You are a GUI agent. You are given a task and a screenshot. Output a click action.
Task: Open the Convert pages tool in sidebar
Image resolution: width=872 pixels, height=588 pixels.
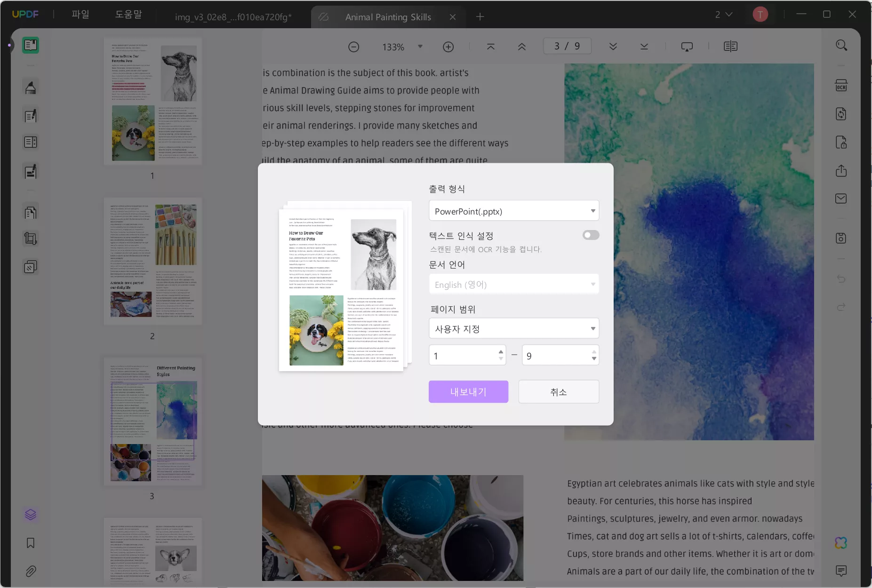tap(31, 213)
